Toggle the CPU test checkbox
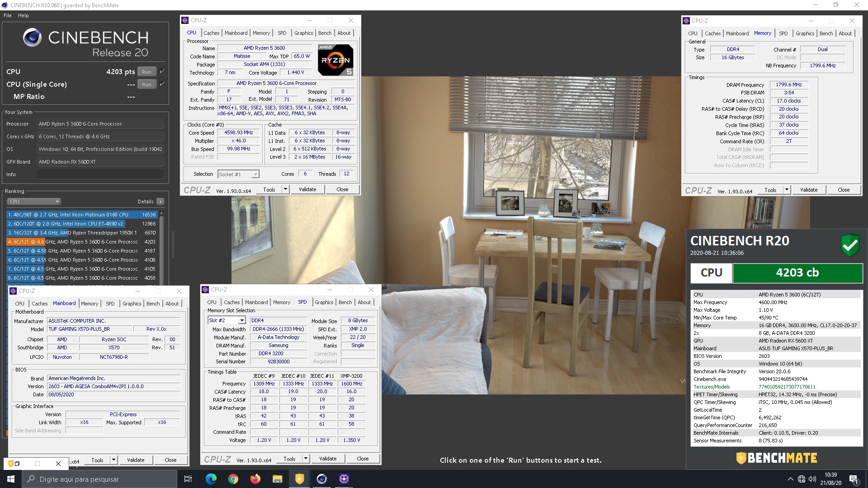The width and height of the screenshot is (868, 488). click(x=162, y=71)
